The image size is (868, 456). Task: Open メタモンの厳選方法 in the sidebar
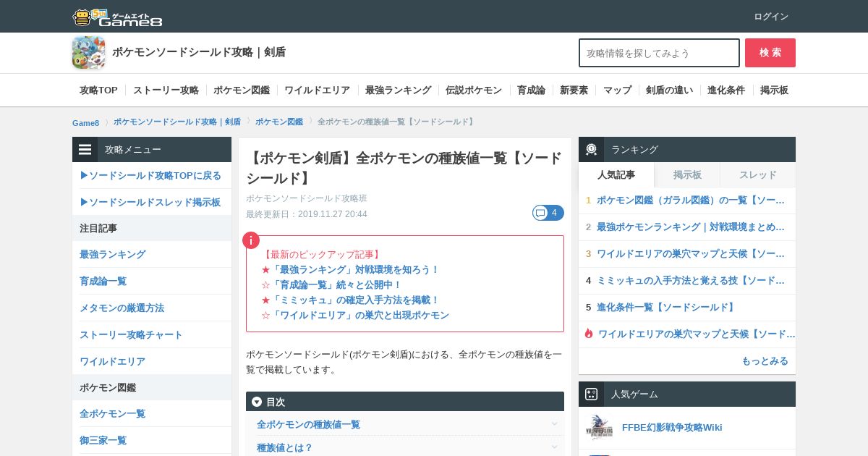click(x=122, y=308)
